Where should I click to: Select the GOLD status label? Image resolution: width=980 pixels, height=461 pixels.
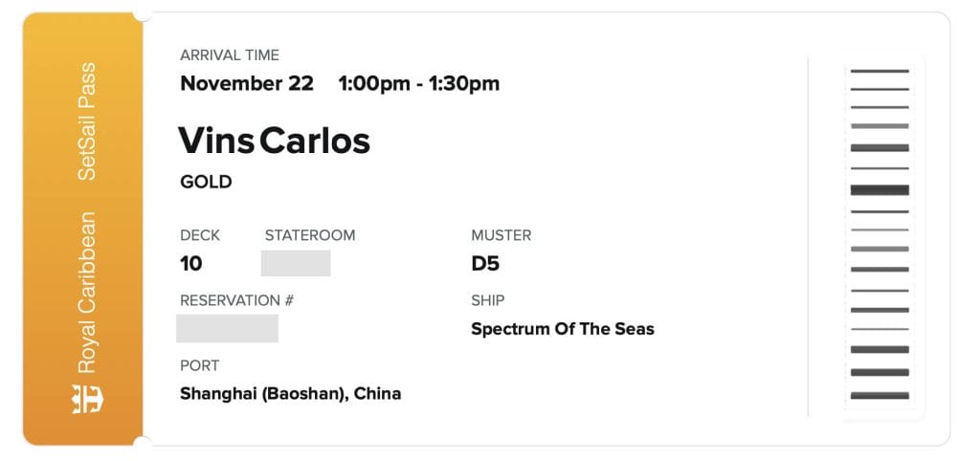(206, 182)
